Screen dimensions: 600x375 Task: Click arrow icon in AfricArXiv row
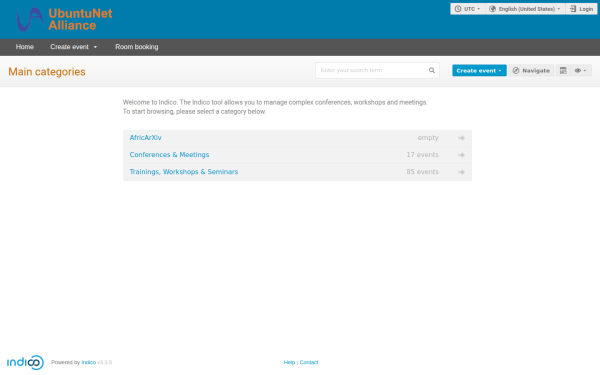click(461, 138)
